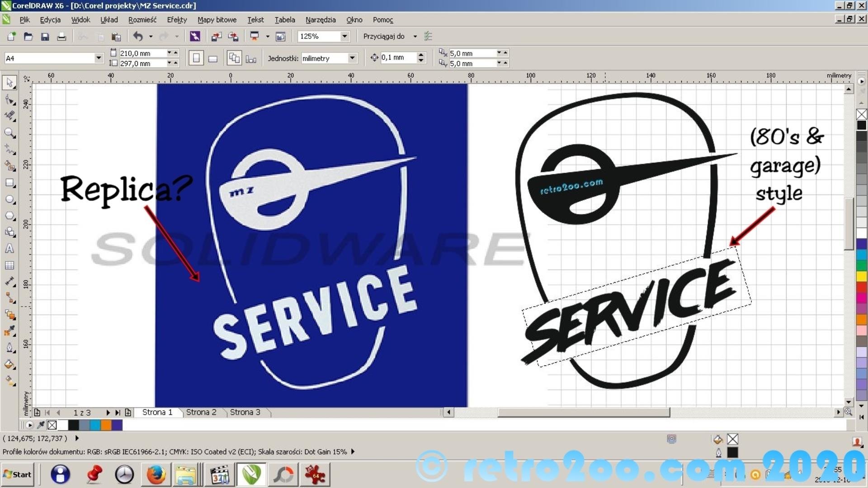This screenshot has width=868, height=488.
Task: Activate the Ellipse tool
Action: (x=9, y=199)
